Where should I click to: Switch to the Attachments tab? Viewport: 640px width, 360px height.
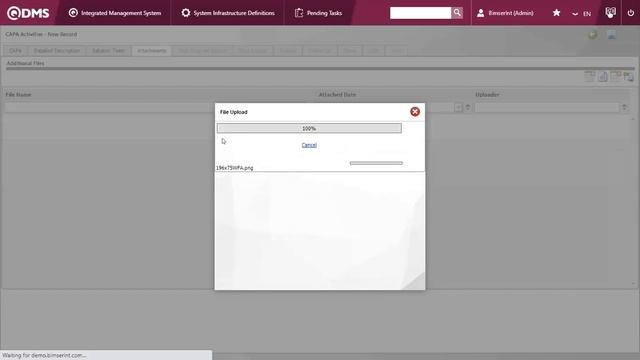coord(151,51)
